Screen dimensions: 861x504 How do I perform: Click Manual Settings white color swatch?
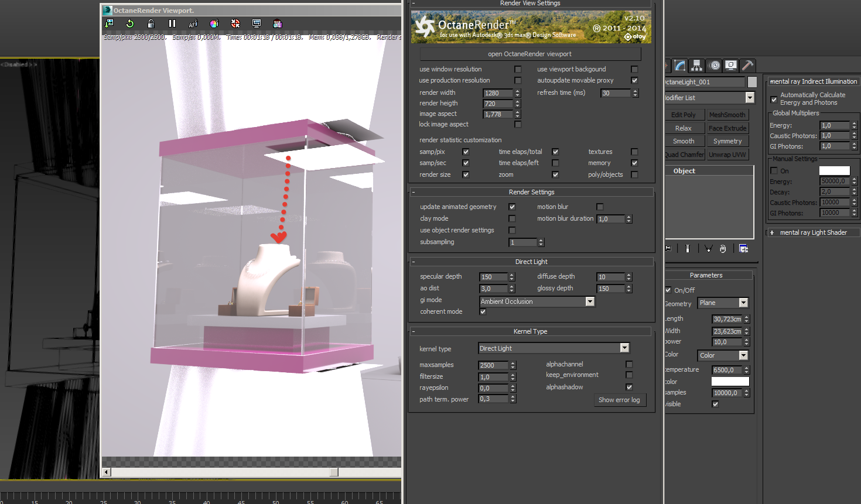point(834,170)
